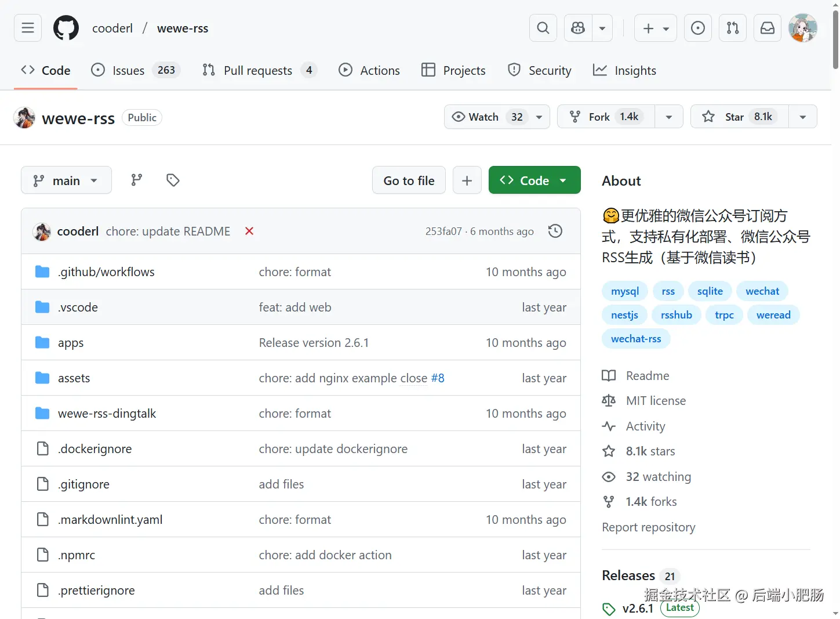Viewport: 840px width, 619px height.
Task: Expand the Copilot dropdown arrow
Action: [602, 28]
